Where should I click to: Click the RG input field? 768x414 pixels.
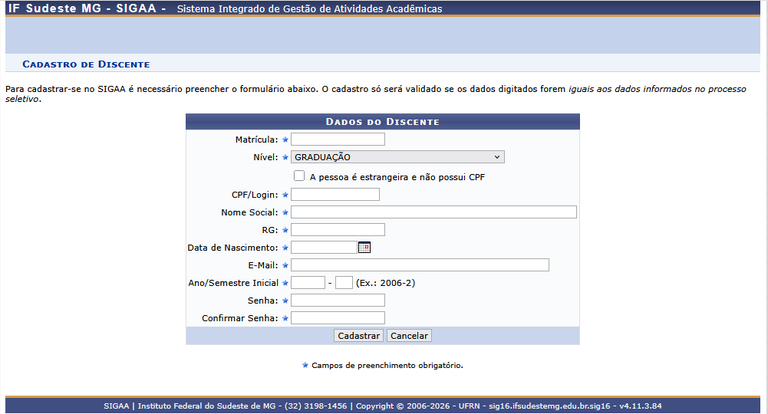[x=337, y=230]
